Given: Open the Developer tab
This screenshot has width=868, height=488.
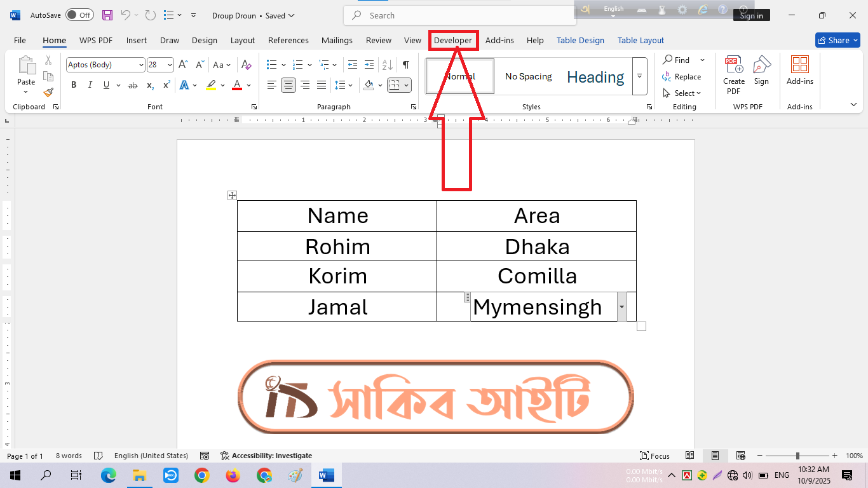Looking at the screenshot, I should 453,40.
